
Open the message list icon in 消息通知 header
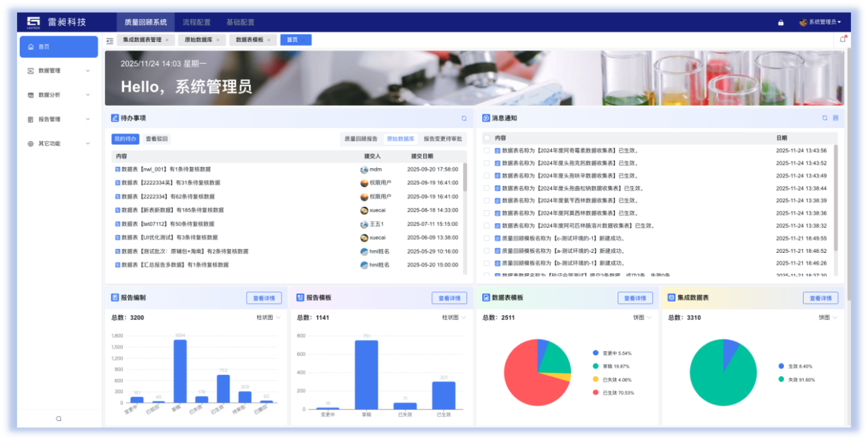(x=835, y=118)
